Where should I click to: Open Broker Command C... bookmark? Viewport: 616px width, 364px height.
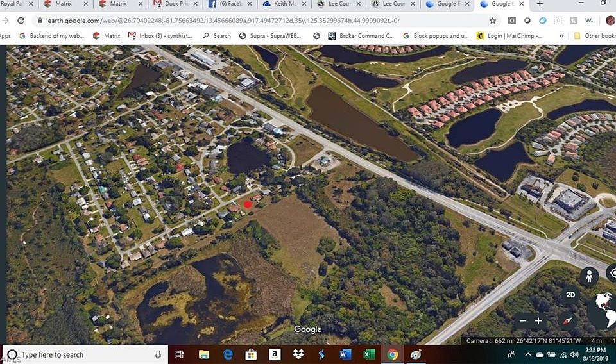click(361, 36)
